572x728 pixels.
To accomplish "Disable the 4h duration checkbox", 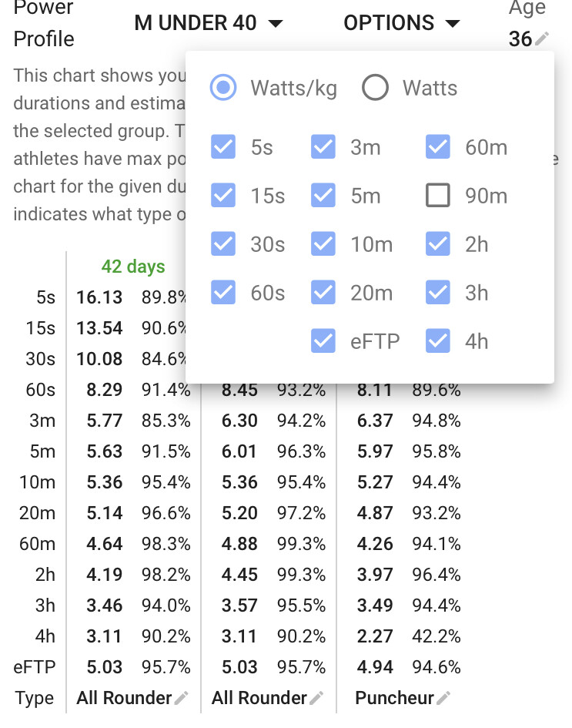I will [x=437, y=341].
